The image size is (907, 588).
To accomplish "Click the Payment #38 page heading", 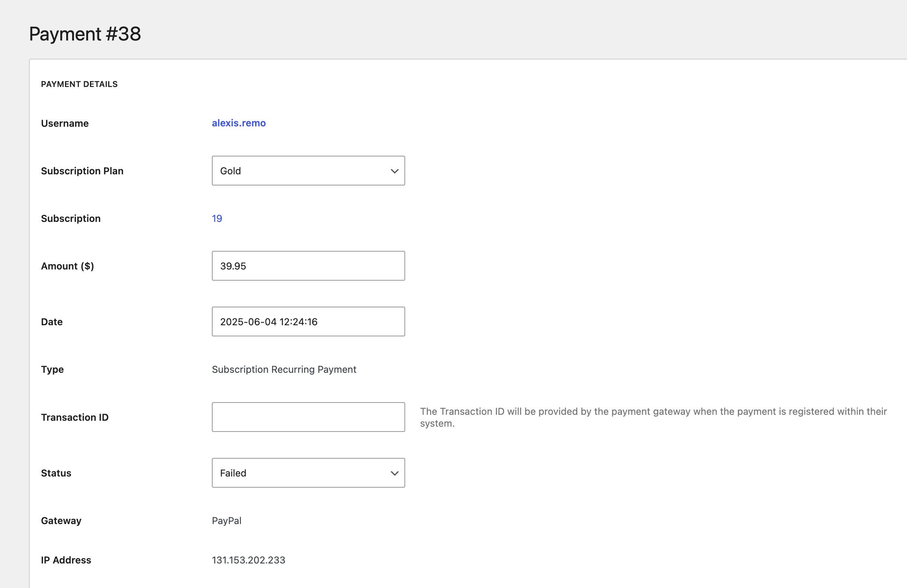I will point(85,34).
